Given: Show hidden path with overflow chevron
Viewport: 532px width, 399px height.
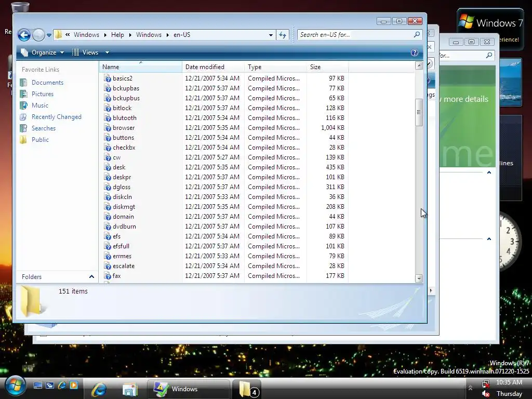Looking at the screenshot, I should point(68,35).
